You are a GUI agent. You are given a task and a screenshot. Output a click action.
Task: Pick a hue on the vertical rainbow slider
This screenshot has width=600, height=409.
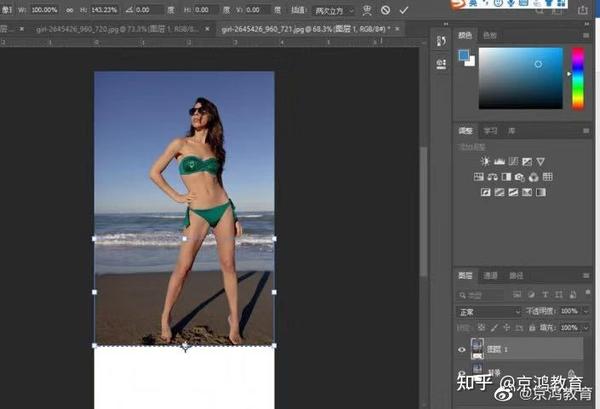[x=577, y=78]
